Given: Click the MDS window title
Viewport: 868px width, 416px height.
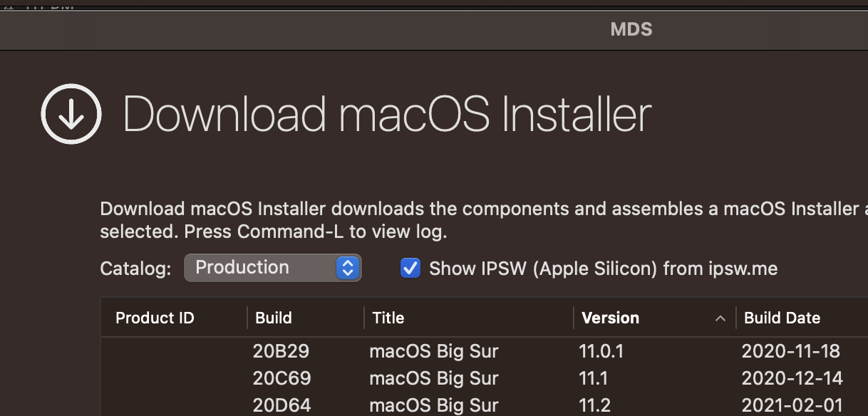Looking at the screenshot, I should (631, 29).
